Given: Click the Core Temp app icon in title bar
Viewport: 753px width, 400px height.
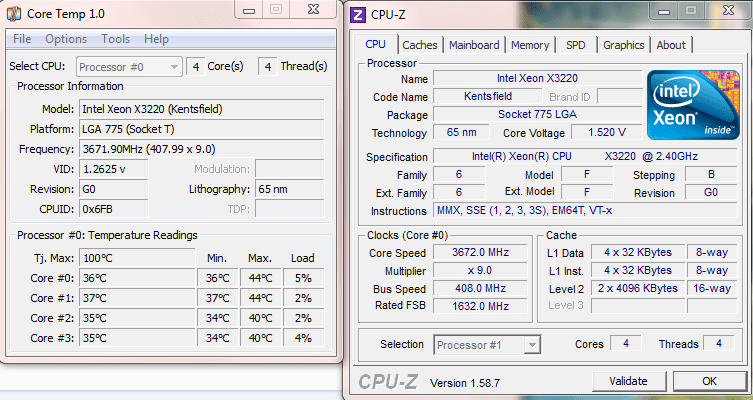Looking at the screenshot, I should click(x=13, y=14).
